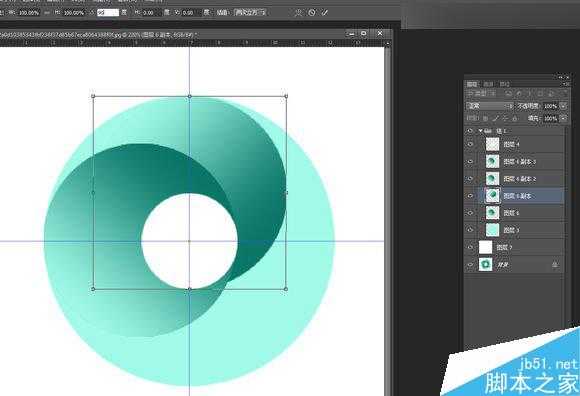Open the blend mode dropdown 正常
The image size is (580, 396).
pyautogui.click(x=489, y=106)
